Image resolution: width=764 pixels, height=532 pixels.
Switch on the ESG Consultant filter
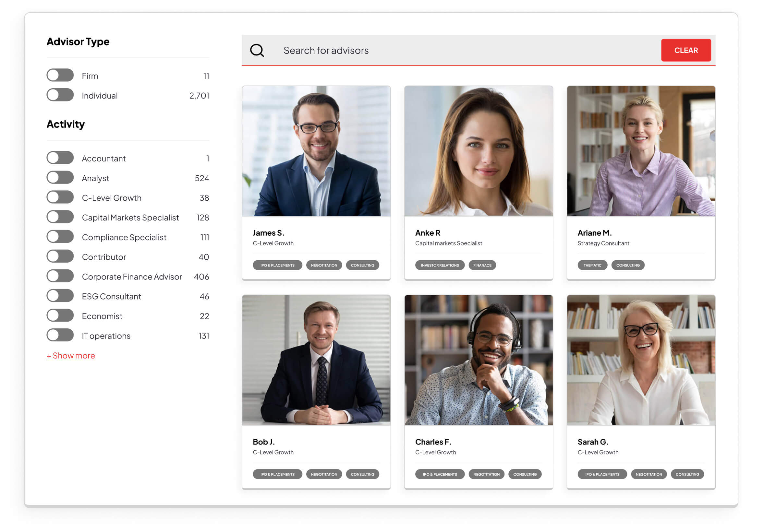coord(60,296)
